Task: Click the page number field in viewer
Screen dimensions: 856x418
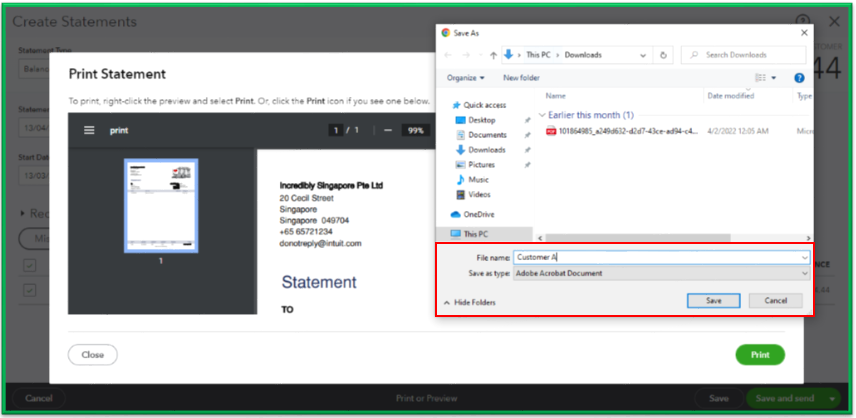Action: pyautogui.click(x=336, y=130)
